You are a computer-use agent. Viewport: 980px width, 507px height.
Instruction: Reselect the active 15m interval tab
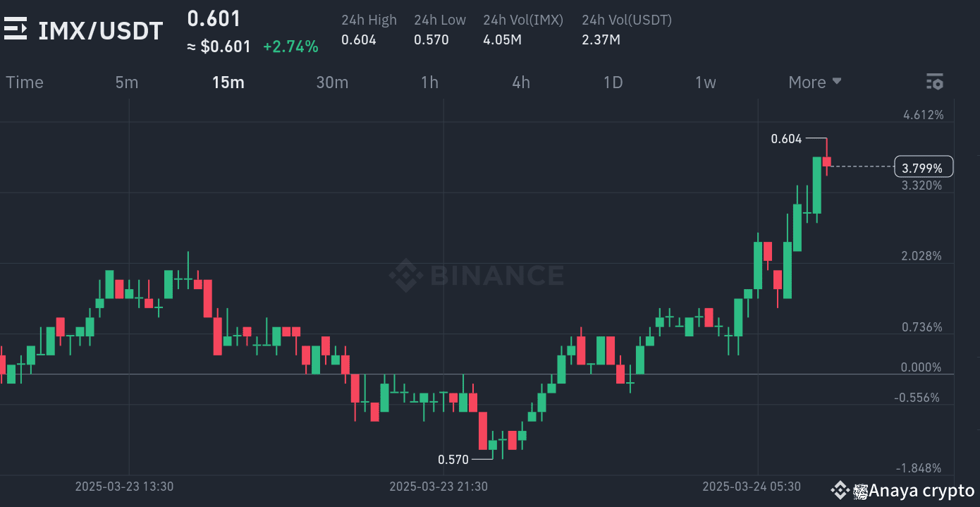coord(228,82)
